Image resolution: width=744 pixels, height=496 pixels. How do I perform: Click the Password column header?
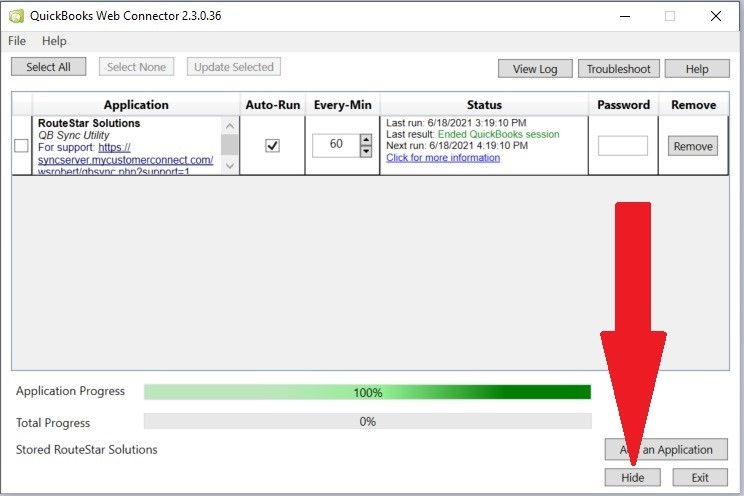(x=623, y=104)
